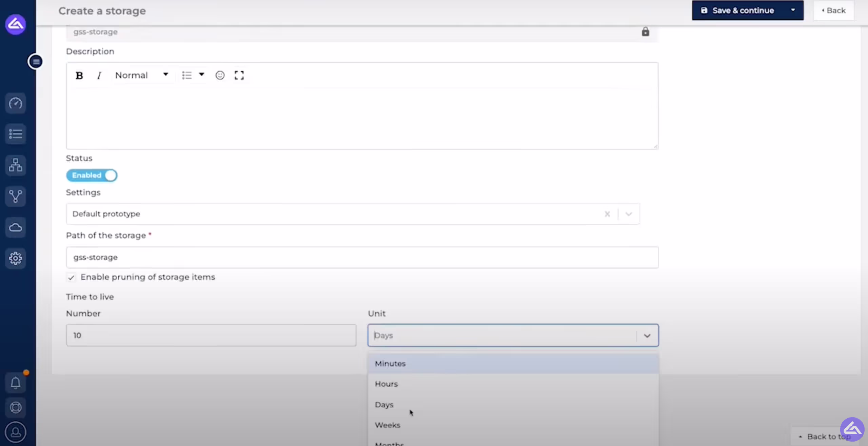The image size is (868, 446).
Task: Open the dashboard gauge icon
Action: [16, 103]
